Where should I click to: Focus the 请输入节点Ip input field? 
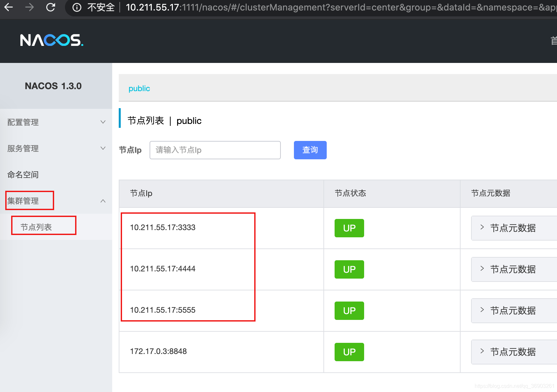[x=215, y=150]
